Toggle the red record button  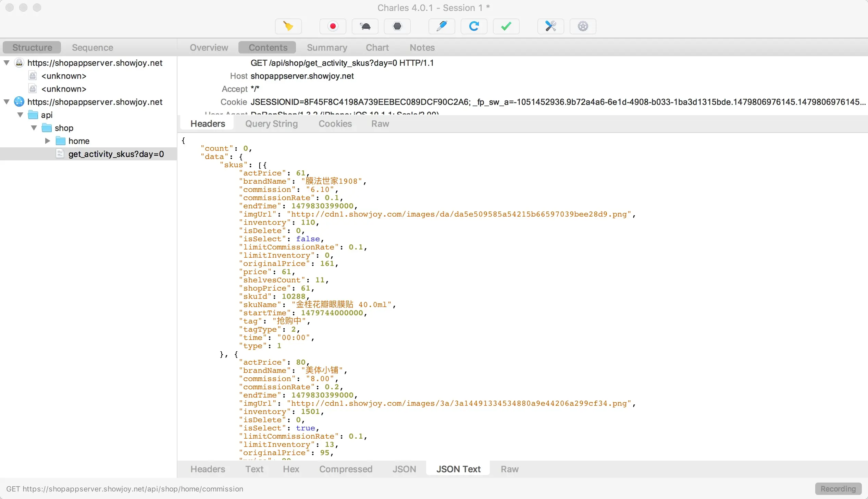click(333, 26)
